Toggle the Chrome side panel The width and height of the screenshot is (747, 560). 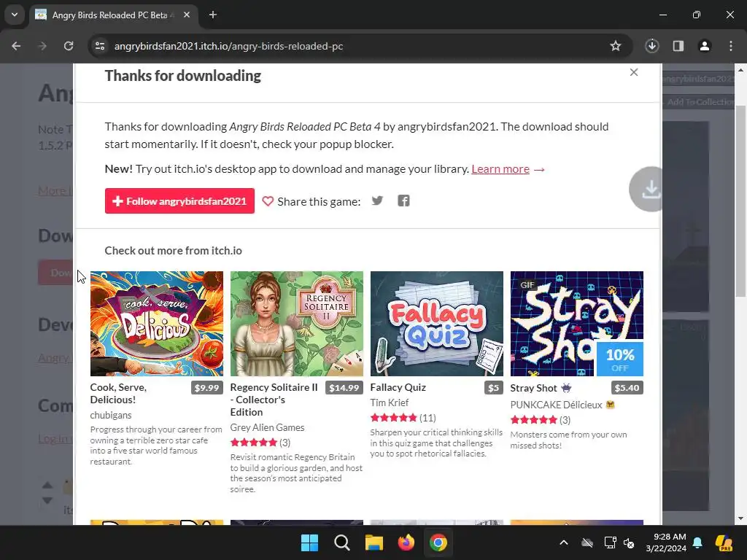tap(678, 46)
